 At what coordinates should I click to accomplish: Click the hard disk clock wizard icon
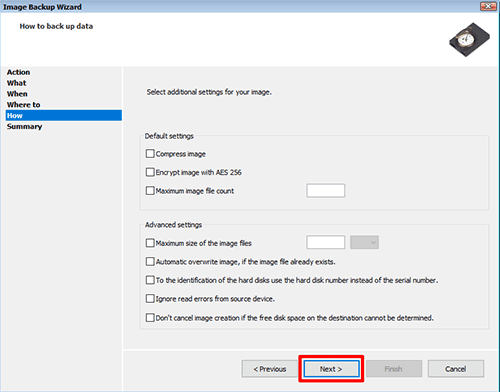(469, 40)
